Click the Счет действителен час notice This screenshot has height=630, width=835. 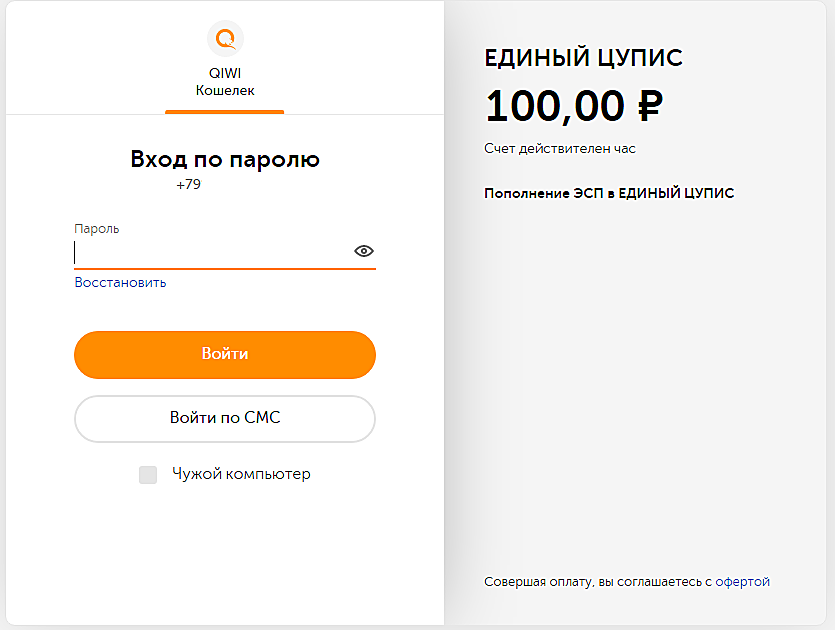pyautogui.click(x=560, y=149)
